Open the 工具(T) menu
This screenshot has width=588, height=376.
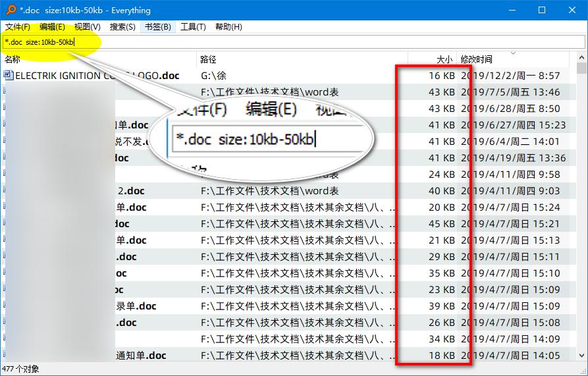coord(193,27)
